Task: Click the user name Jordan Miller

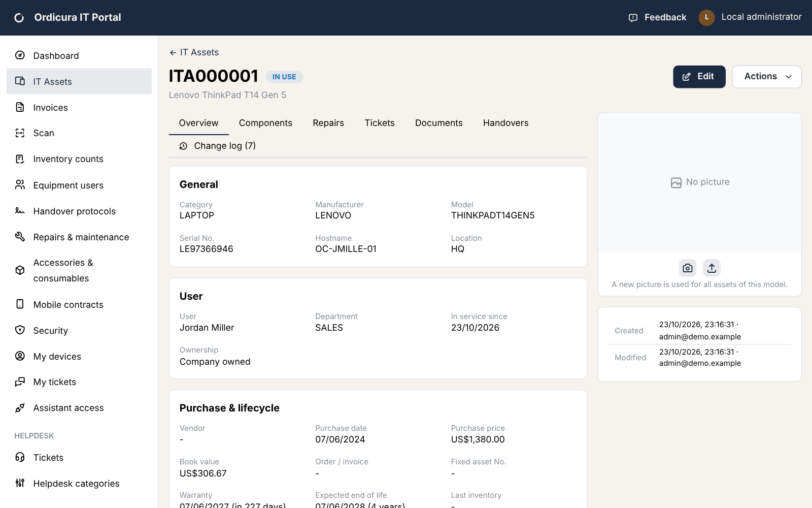Action: coord(207,328)
